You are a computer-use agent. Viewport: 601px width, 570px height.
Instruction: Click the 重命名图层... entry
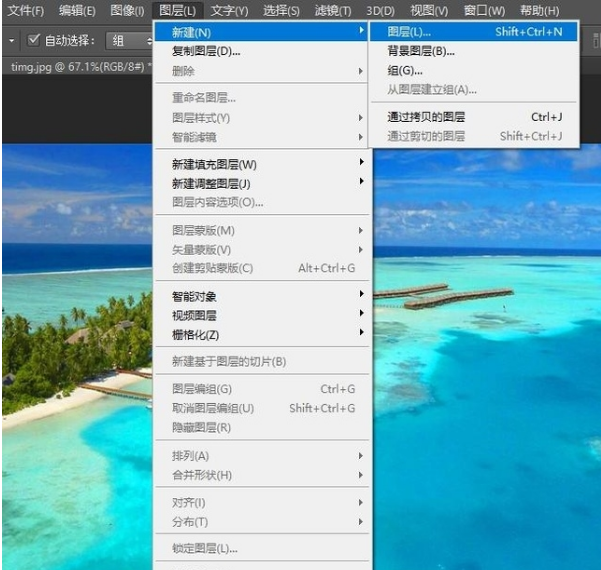click(261, 98)
